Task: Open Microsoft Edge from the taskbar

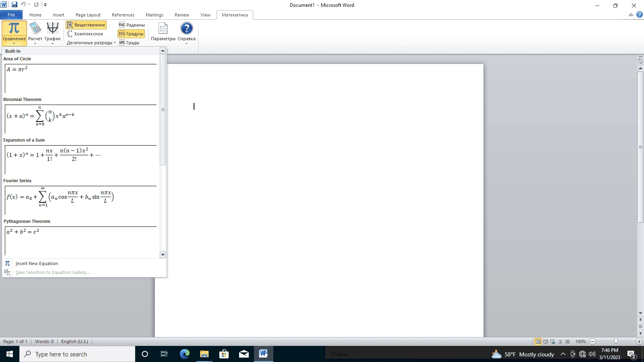Action: coord(184,354)
